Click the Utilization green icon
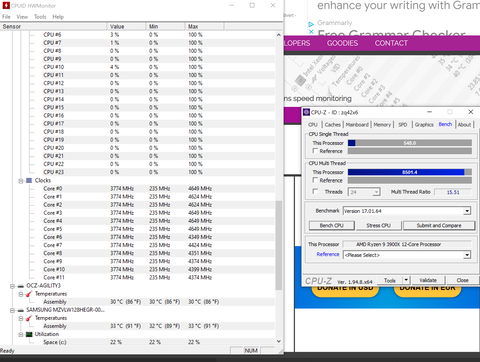 [29, 334]
